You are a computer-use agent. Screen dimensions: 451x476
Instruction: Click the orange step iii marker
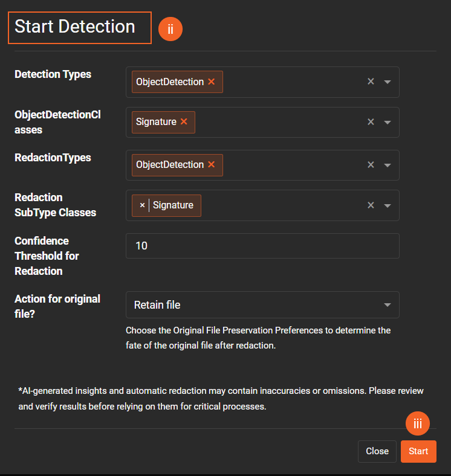[418, 424]
